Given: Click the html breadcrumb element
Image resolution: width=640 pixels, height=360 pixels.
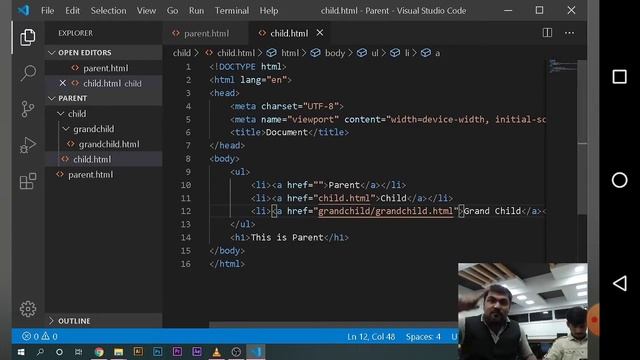Looking at the screenshot, I should click(x=283, y=53).
